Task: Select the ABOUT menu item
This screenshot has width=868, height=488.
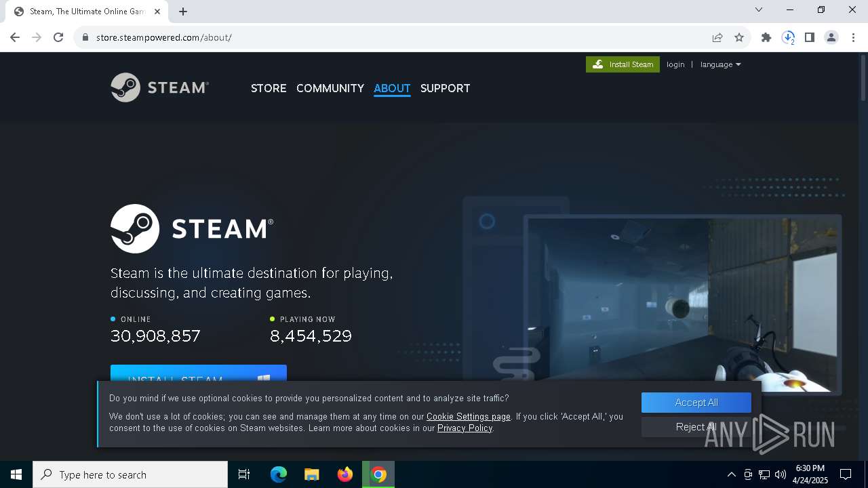Action: click(392, 88)
